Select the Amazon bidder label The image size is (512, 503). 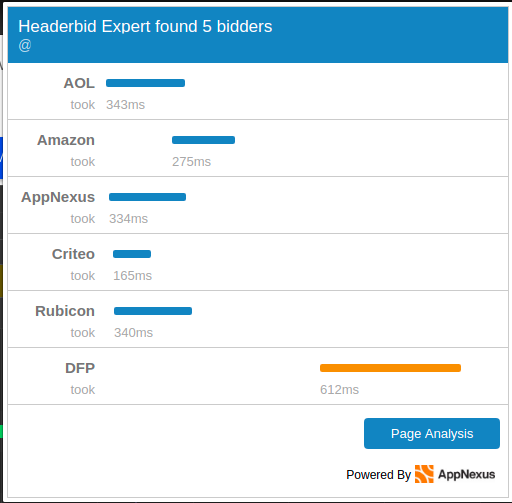66,140
